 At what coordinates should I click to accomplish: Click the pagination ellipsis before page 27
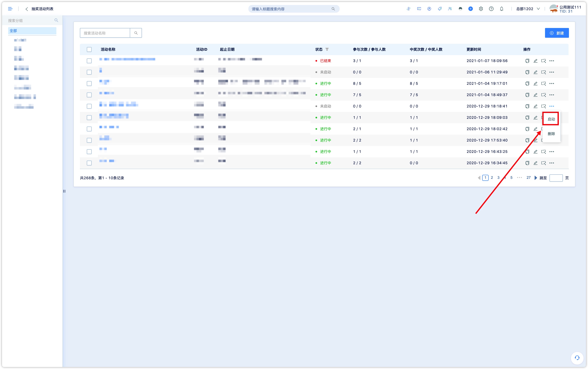pos(519,178)
